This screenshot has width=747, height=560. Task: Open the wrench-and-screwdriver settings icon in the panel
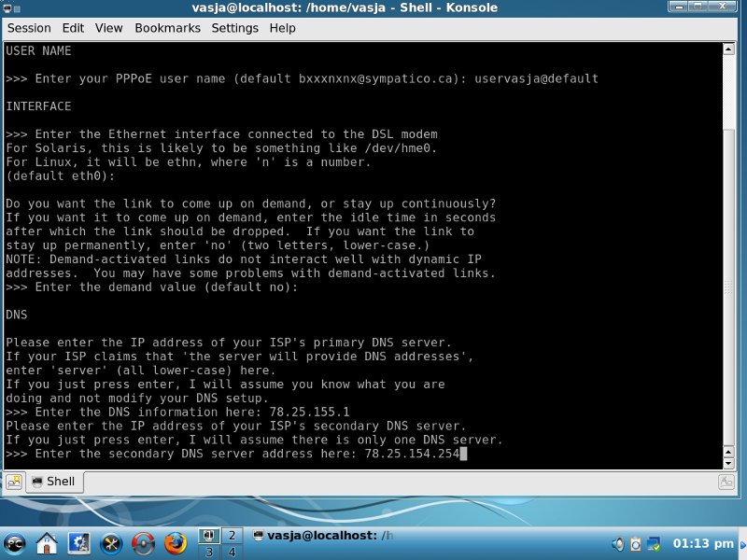click(111, 542)
